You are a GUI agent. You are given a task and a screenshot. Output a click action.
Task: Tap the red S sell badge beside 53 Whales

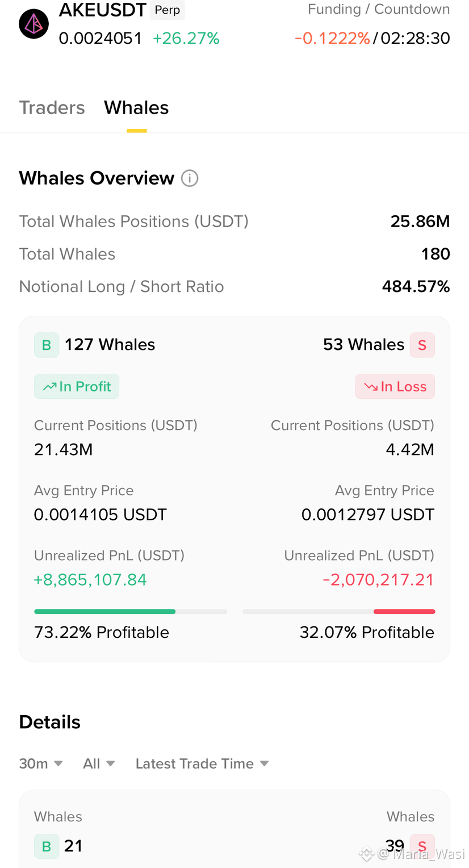pyautogui.click(x=422, y=345)
